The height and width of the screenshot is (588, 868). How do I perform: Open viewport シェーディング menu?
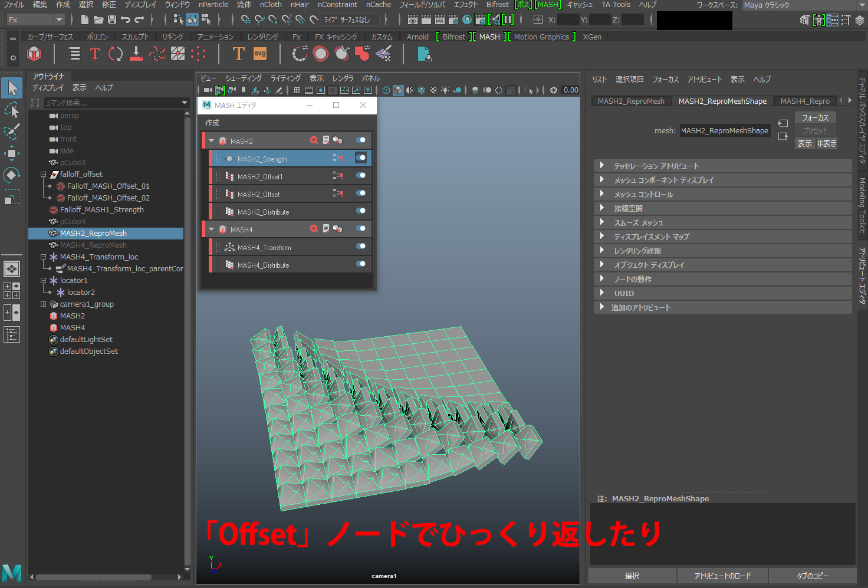tap(243, 78)
